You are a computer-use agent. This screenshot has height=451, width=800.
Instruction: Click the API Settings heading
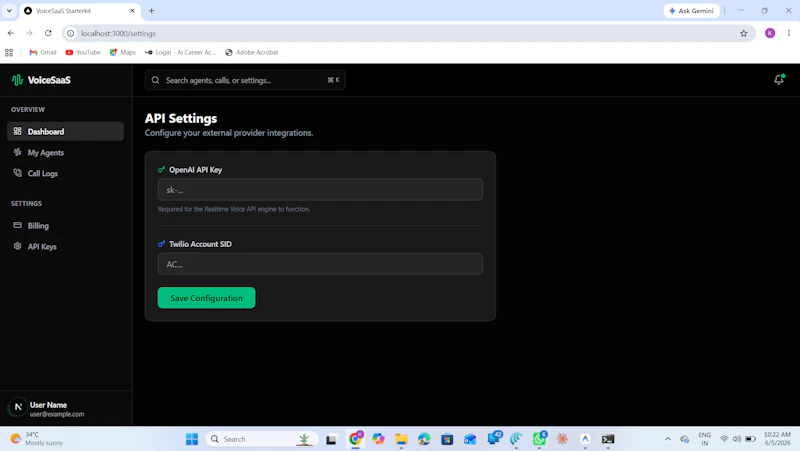[x=181, y=118]
